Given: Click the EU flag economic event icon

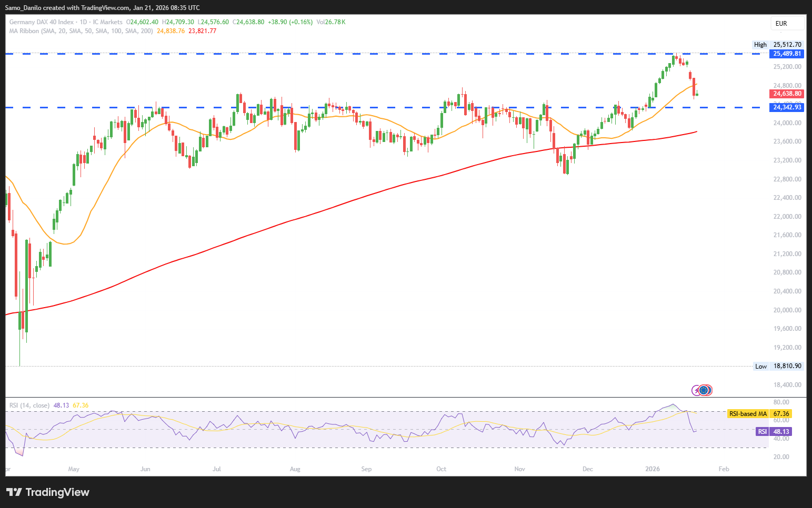Looking at the screenshot, I should pyautogui.click(x=704, y=390).
